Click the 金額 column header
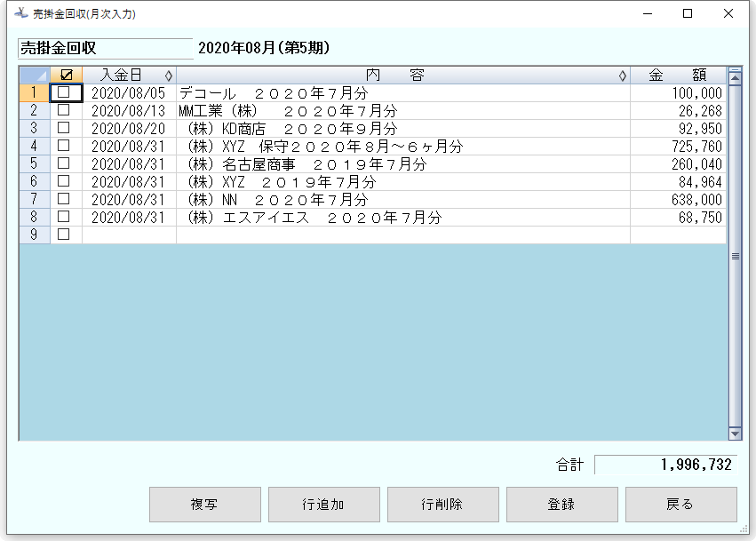This screenshot has width=756, height=541. [678, 76]
